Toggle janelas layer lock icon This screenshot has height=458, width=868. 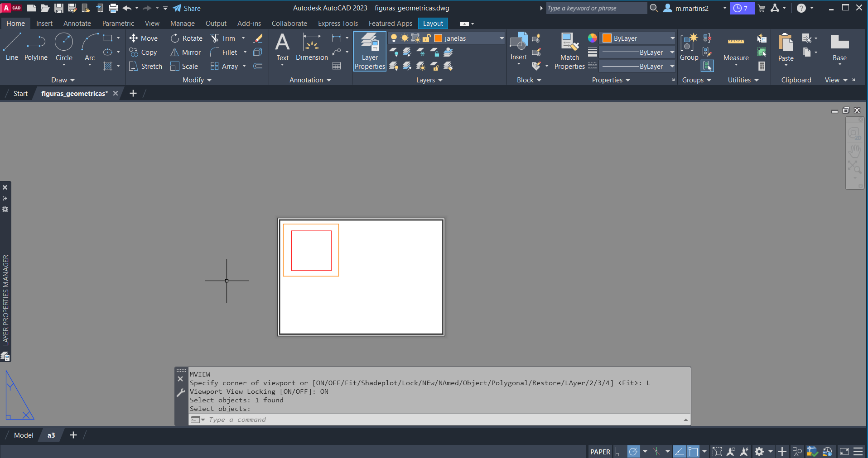pos(426,38)
